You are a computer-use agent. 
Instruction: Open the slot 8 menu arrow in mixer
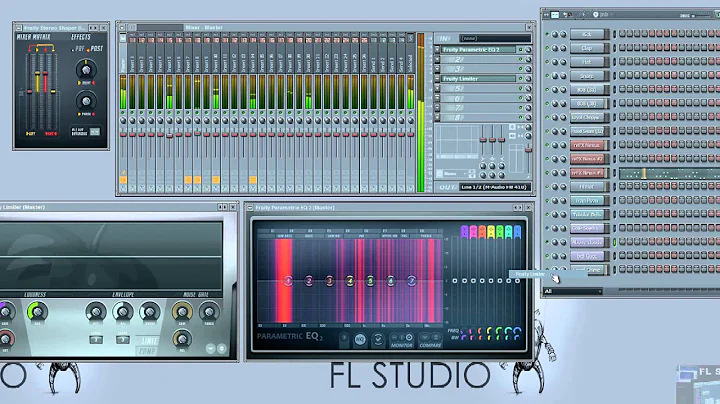(x=438, y=118)
